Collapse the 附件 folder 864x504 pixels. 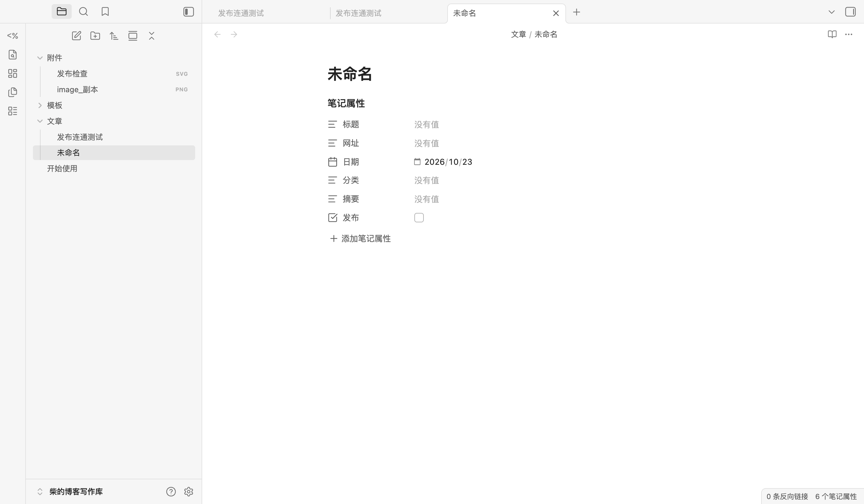click(x=40, y=58)
